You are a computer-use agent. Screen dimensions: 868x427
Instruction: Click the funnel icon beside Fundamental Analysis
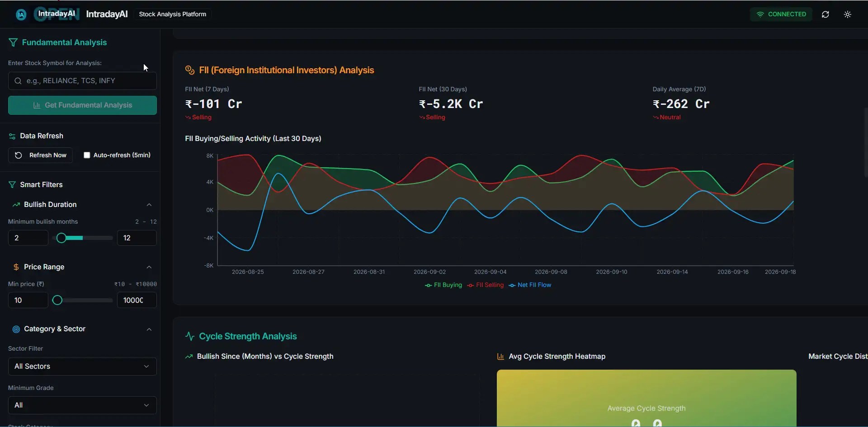click(13, 42)
